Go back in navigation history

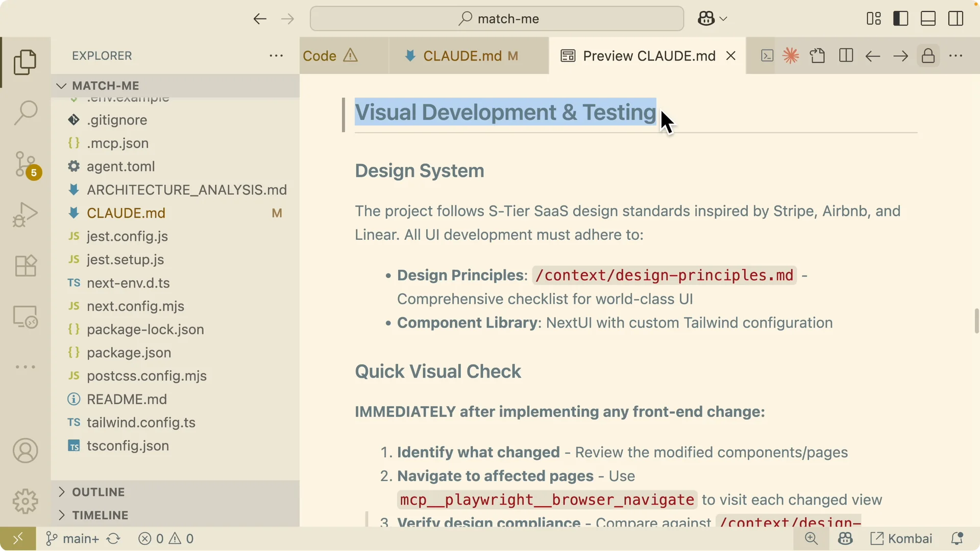click(x=260, y=19)
